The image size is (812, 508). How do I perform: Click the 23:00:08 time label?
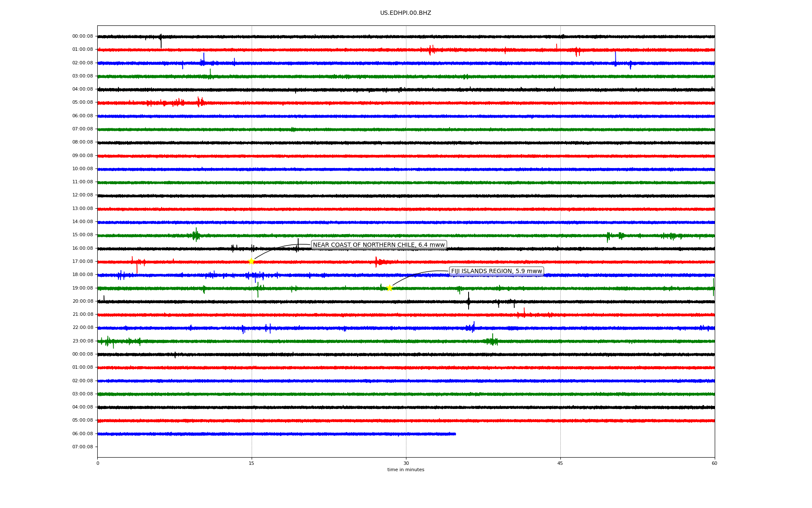(x=82, y=341)
